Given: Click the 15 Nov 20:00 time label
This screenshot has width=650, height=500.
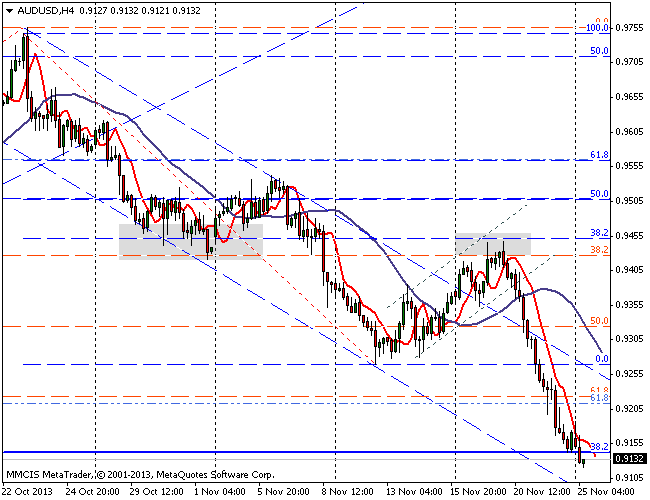Looking at the screenshot, I should point(478,492).
